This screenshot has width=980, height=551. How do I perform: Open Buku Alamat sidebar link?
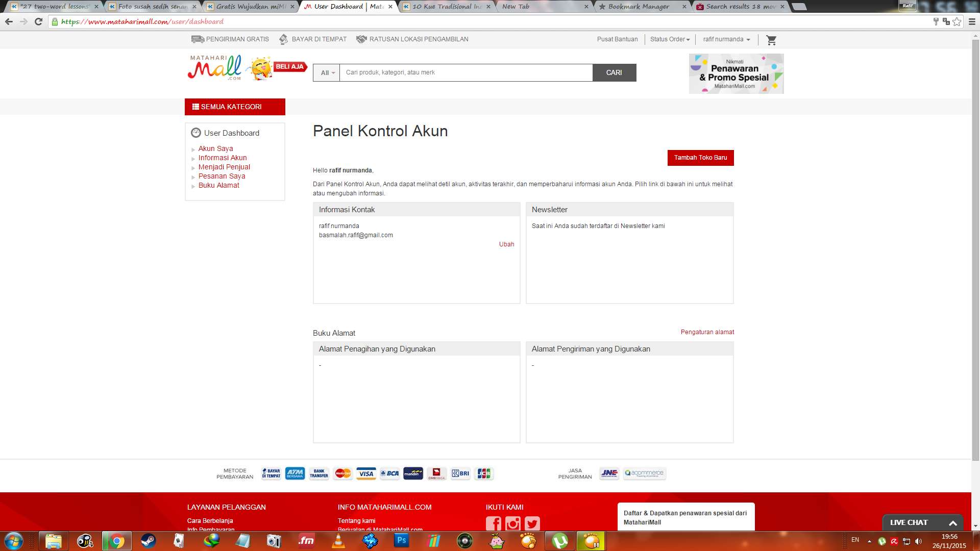218,185
